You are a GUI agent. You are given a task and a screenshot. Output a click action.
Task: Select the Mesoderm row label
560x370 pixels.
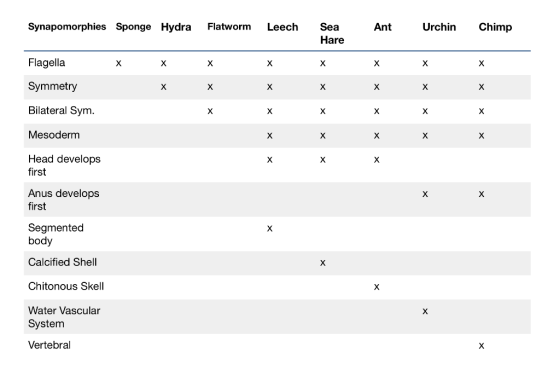pos(54,135)
